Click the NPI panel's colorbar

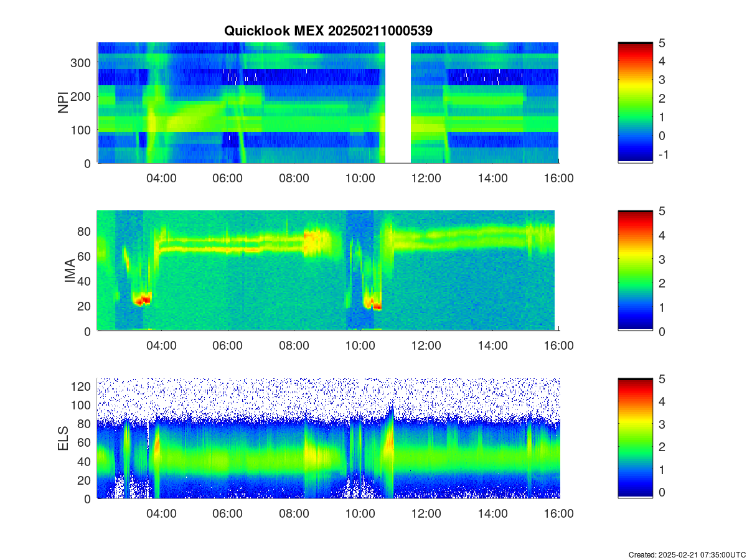pos(635,103)
